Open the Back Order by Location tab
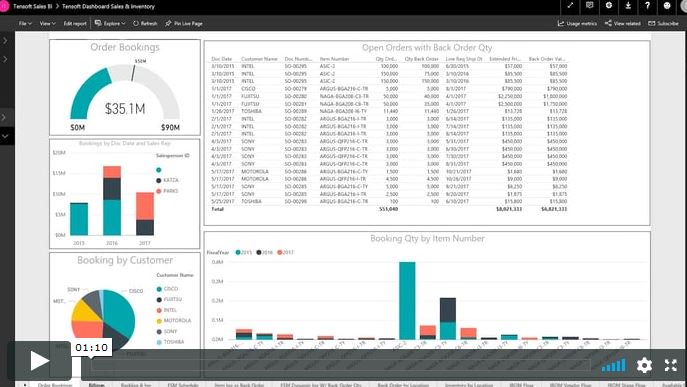Viewport: 687px width, 387px height. [403, 385]
